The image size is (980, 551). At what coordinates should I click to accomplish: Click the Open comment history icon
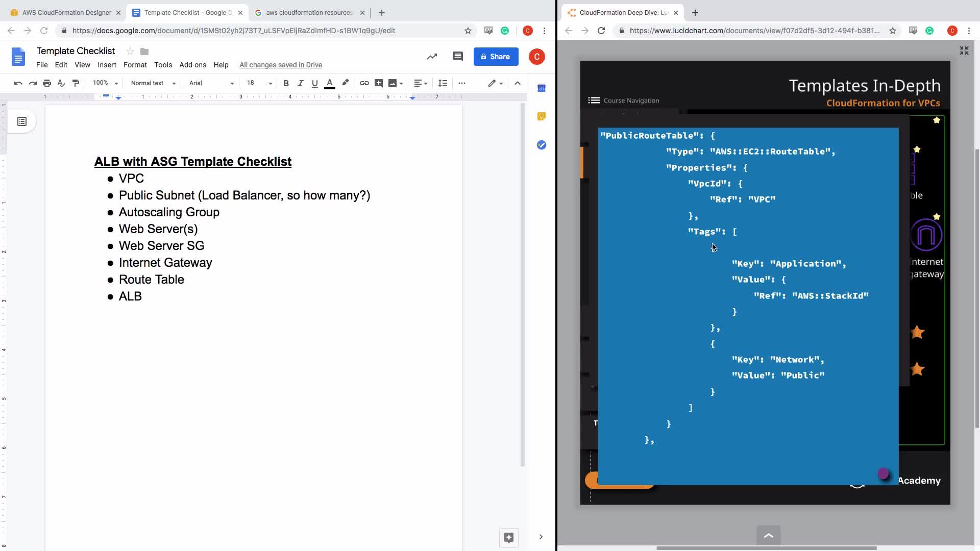(457, 57)
